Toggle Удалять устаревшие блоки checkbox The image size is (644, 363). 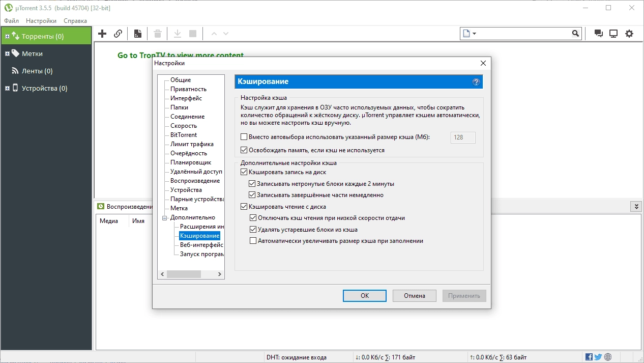pos(253,230)
